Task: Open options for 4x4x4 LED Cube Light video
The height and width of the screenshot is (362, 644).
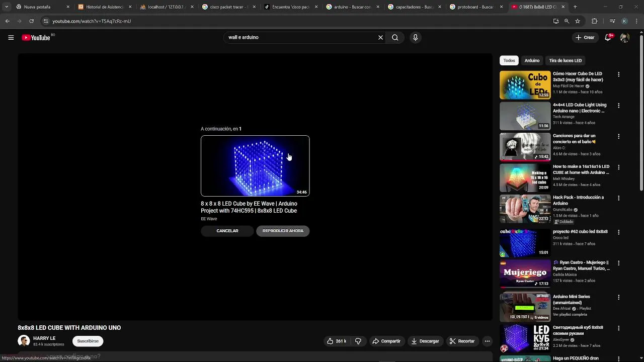Action: 618,106
